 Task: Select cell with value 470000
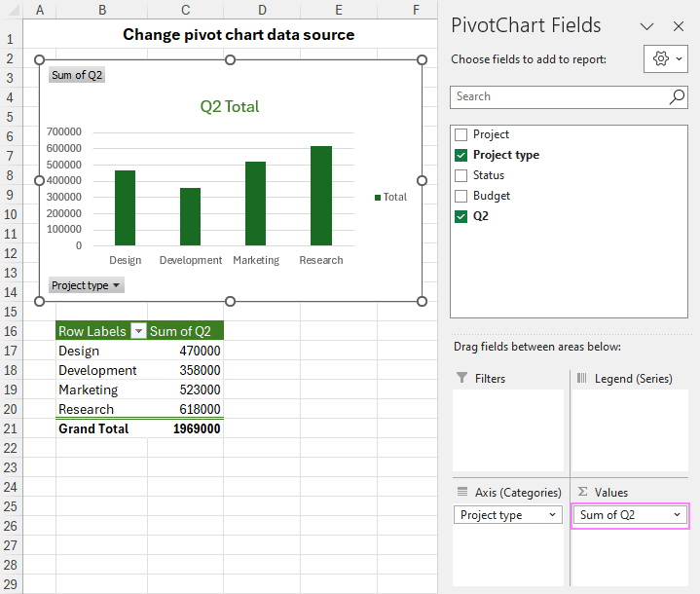185,351
